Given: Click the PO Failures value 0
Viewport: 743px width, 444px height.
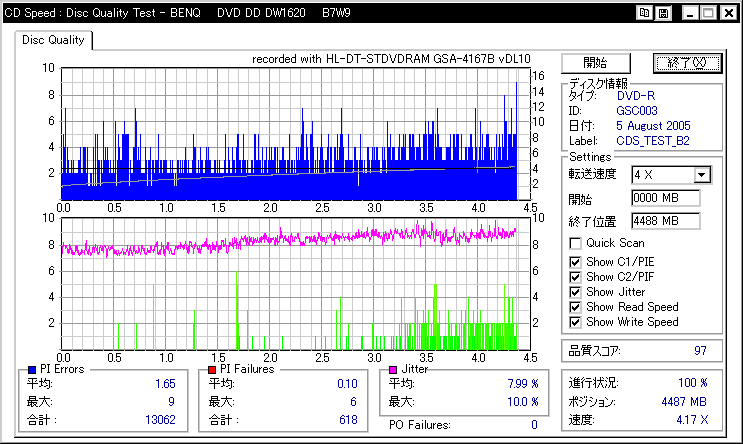Looking at the screenshot, I should (534, 425).
